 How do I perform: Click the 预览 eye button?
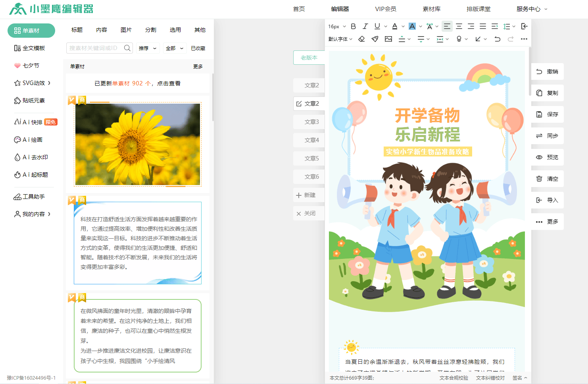[547, 157]
